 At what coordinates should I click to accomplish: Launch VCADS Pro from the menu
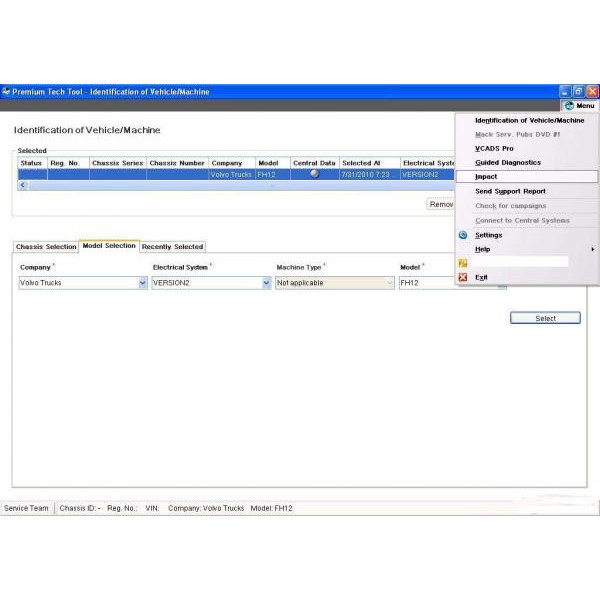coord(494,148)
